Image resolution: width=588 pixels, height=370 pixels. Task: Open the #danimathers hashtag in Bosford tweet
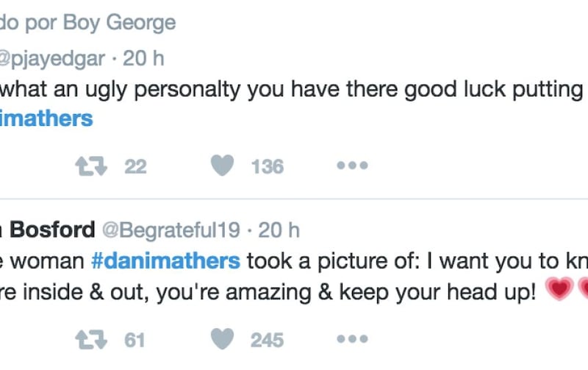(x=165, y=261)
